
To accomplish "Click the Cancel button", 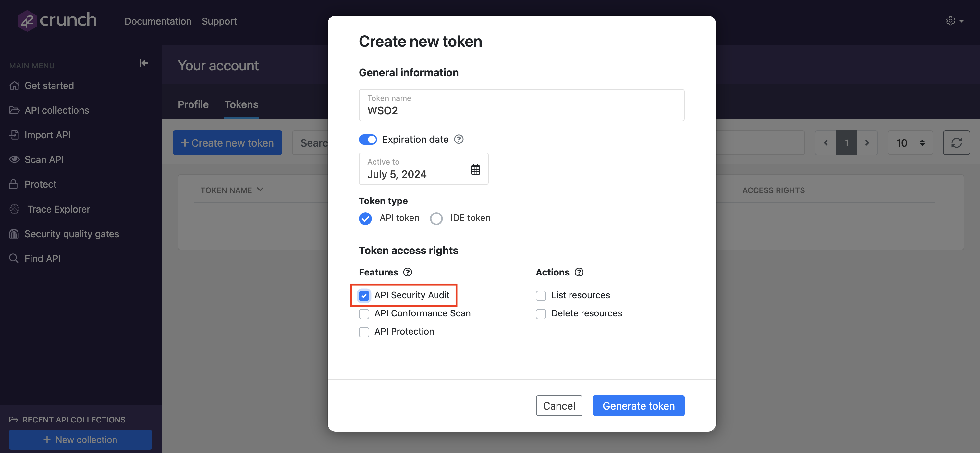I will coord(558,405).
